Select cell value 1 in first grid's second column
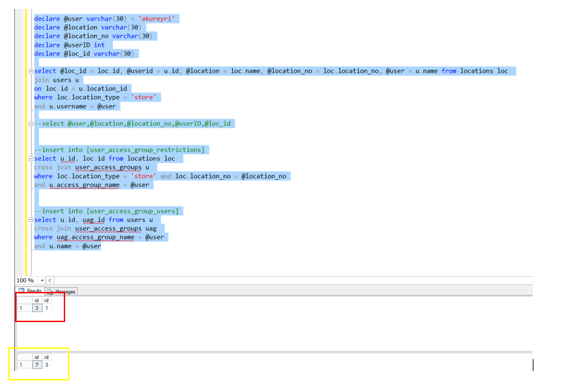The image size is (565, 392). click(47, 308)
